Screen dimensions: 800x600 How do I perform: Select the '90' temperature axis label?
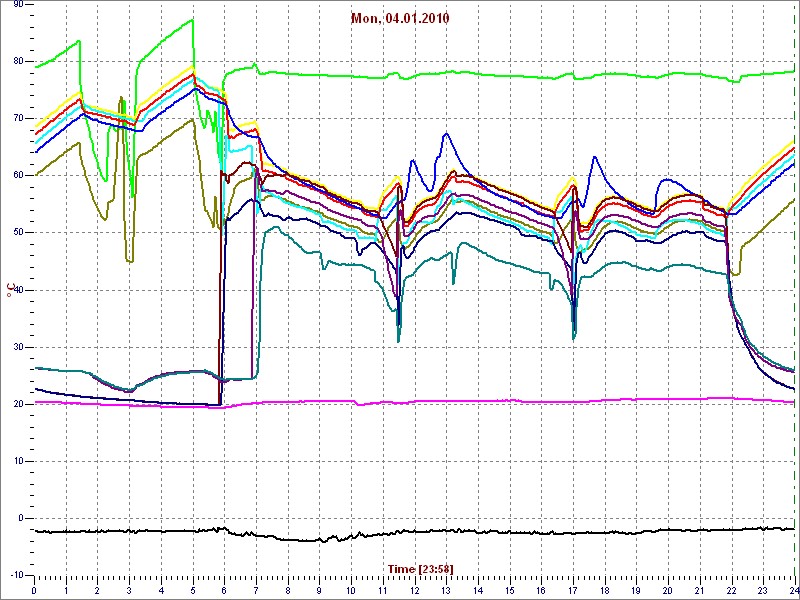coord(16,4)
